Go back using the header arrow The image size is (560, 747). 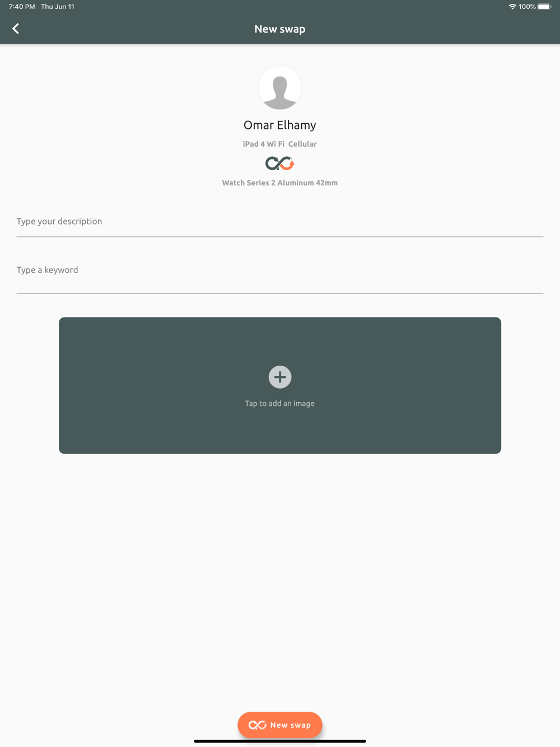(x=16, y=29)
